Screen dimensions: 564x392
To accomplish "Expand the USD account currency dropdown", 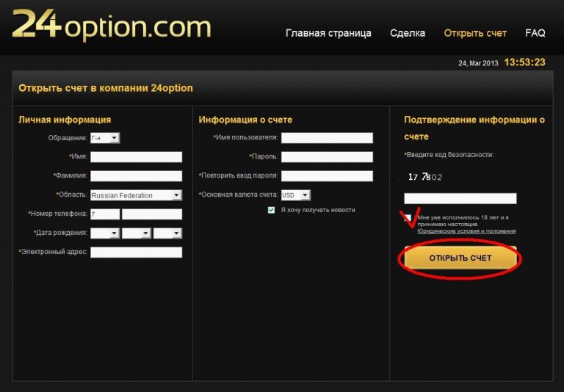I will tap(296, 195).
